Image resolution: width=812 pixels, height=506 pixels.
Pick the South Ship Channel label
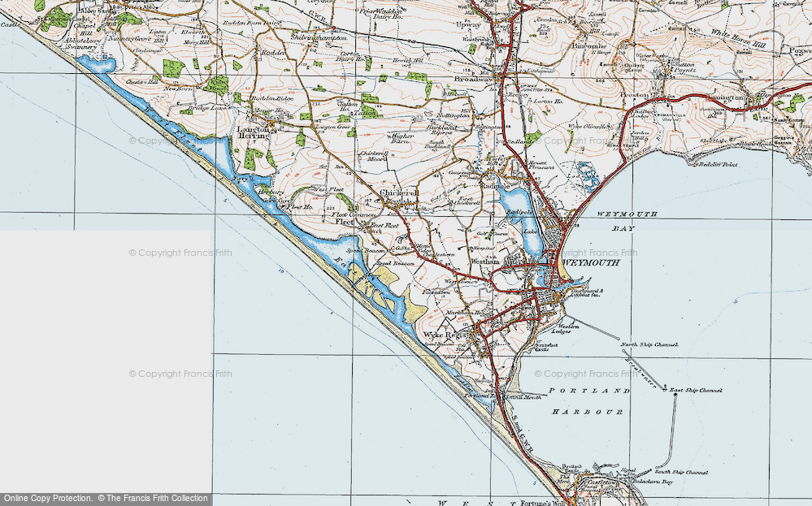tap(681, 472)
